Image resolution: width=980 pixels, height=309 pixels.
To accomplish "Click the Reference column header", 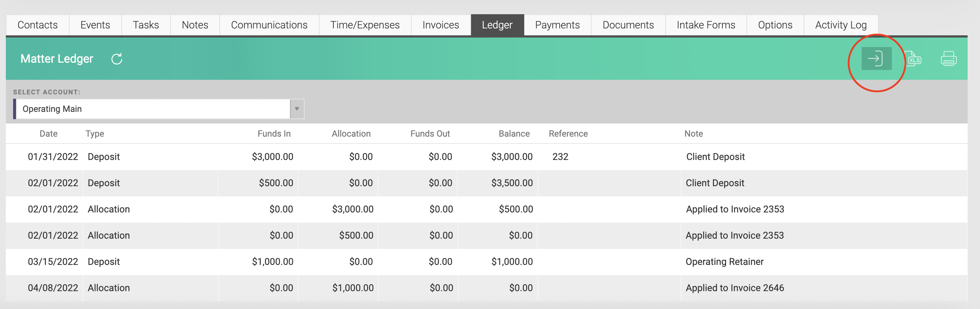I will pos(568,134).
